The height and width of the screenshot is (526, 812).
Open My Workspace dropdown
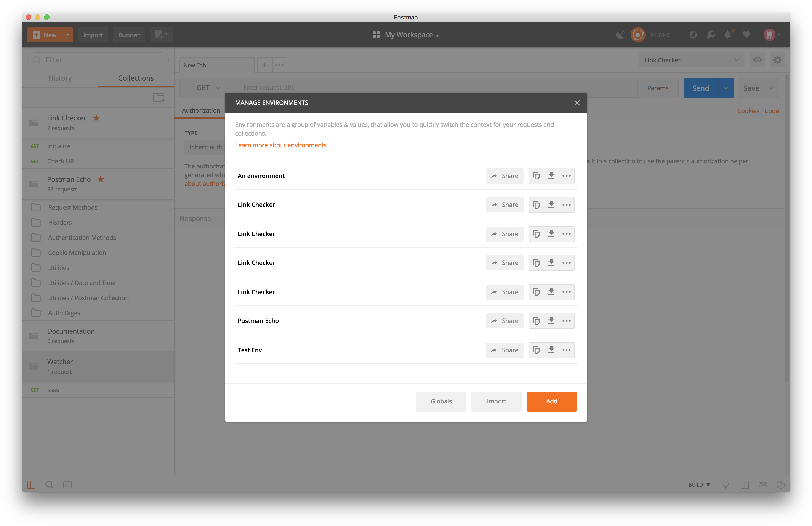pos(406,35)
